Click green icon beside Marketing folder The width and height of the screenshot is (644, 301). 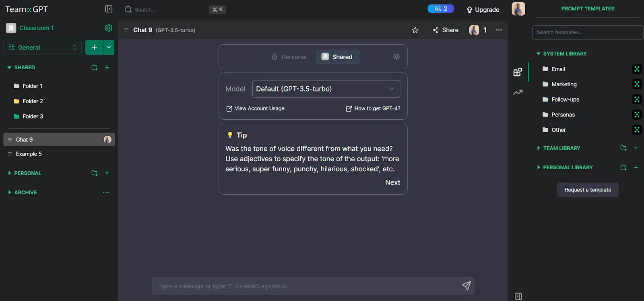tap(637, 84)
